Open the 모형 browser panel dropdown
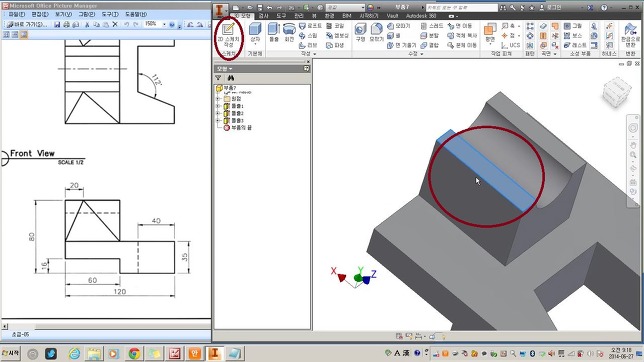Screen dimensions: 644x362 point(225,69)
